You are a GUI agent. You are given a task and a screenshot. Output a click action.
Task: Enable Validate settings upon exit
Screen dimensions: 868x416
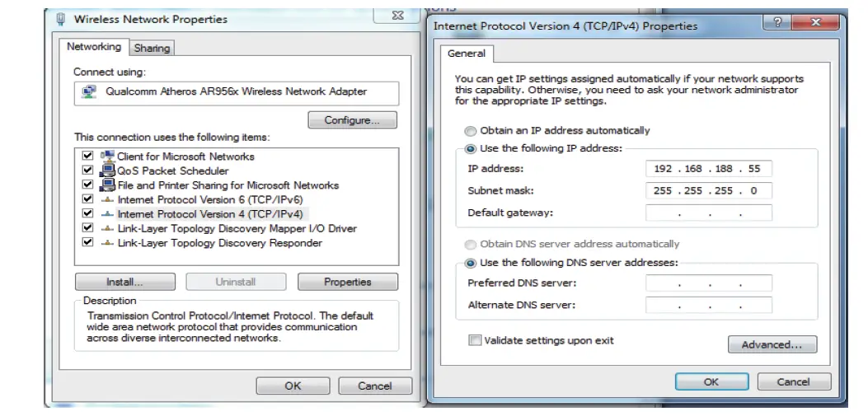coord(475,340)
